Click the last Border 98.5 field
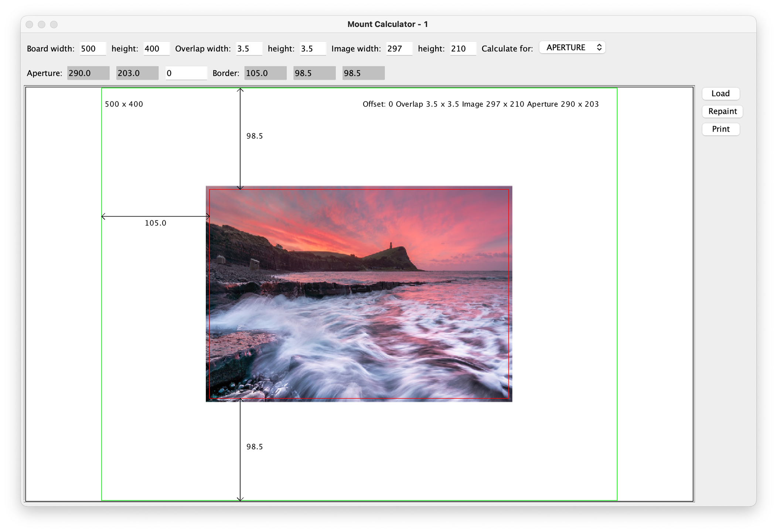Screen dimensions: 777x532 coord(363,73)
